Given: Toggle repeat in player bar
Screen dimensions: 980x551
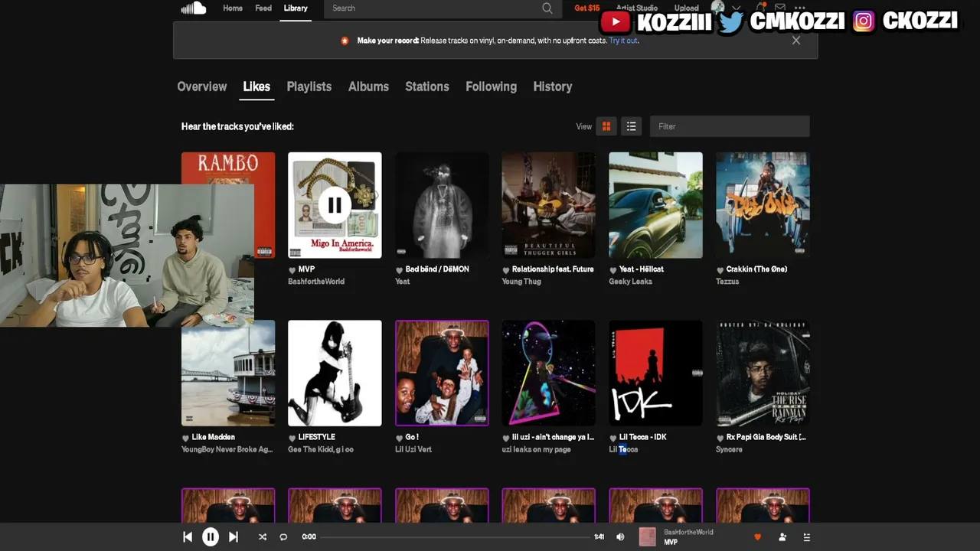Looking at the screenshot, I should tap(283, 537).
